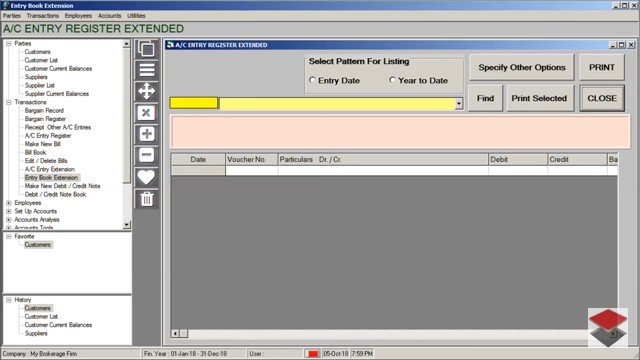Open A/C Entry Extension in the tree

pos(50,169)
